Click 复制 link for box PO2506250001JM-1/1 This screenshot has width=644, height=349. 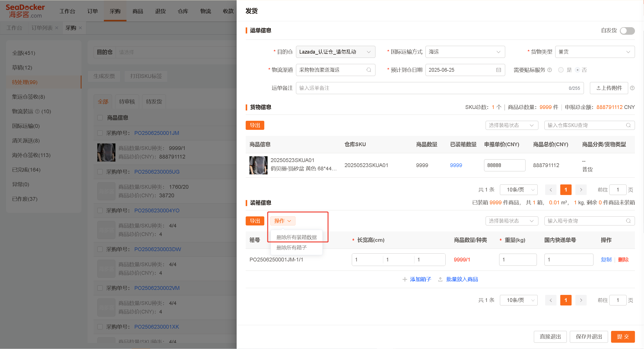606,260
